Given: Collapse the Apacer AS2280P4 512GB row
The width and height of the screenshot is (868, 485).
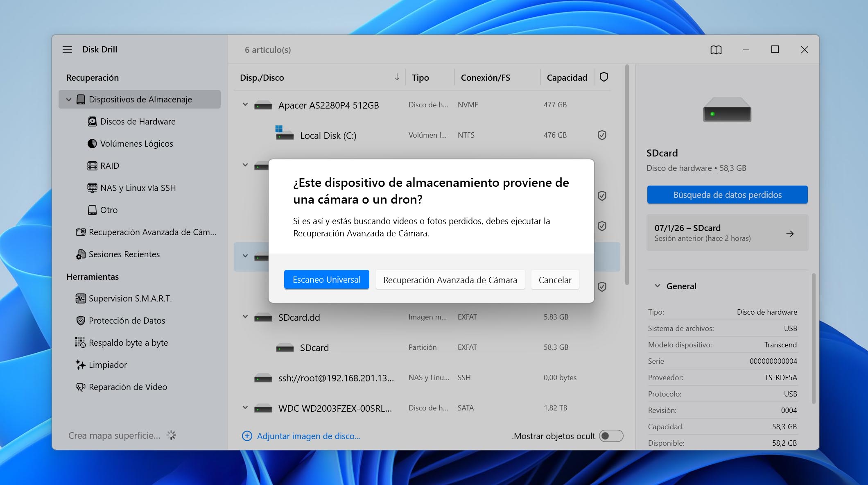Looking at the screenshot, I should point(245,105).
